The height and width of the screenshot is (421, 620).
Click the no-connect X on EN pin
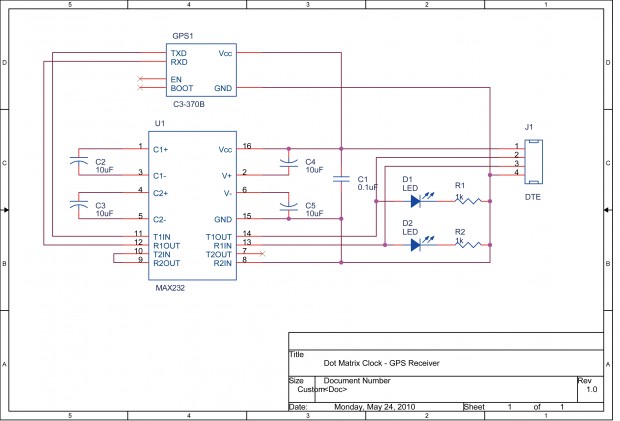point(140,79)
